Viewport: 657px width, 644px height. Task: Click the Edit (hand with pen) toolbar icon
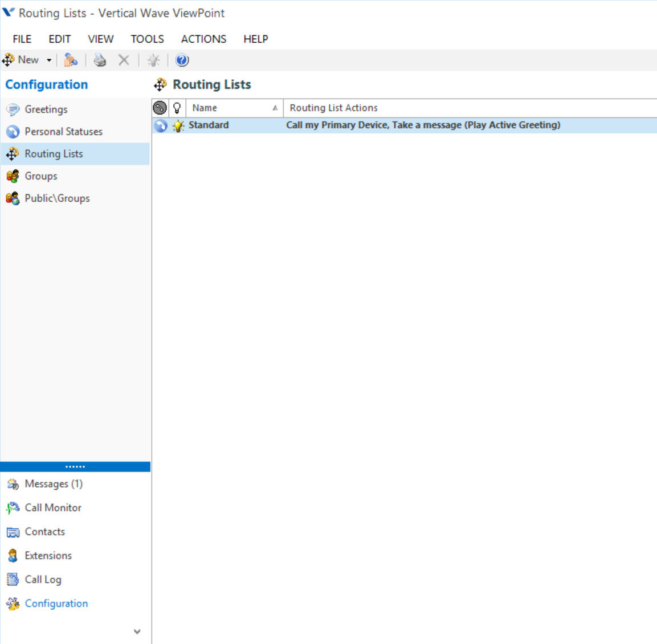(x=71, y=60)
